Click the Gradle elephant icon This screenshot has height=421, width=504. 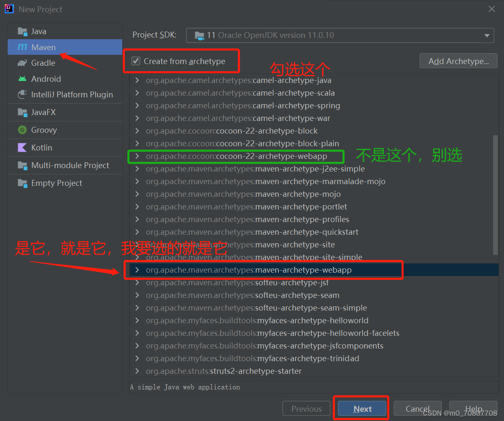click(x=22, y=63)
